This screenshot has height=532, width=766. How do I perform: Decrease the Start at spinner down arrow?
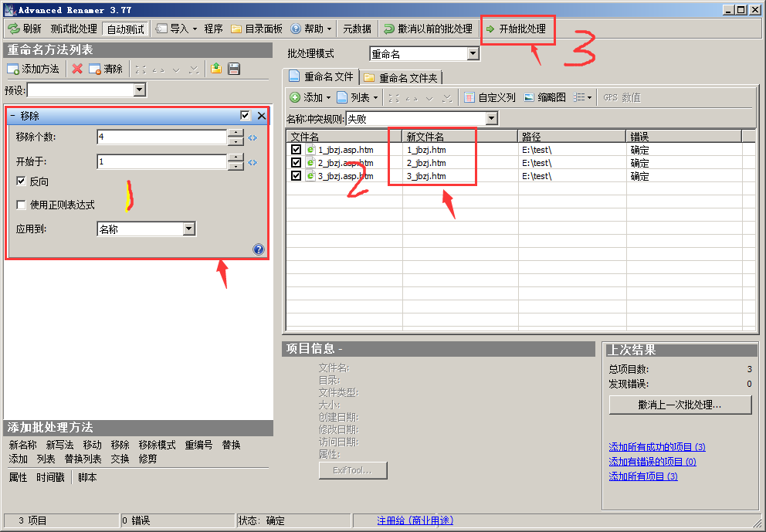click(236, 166)
